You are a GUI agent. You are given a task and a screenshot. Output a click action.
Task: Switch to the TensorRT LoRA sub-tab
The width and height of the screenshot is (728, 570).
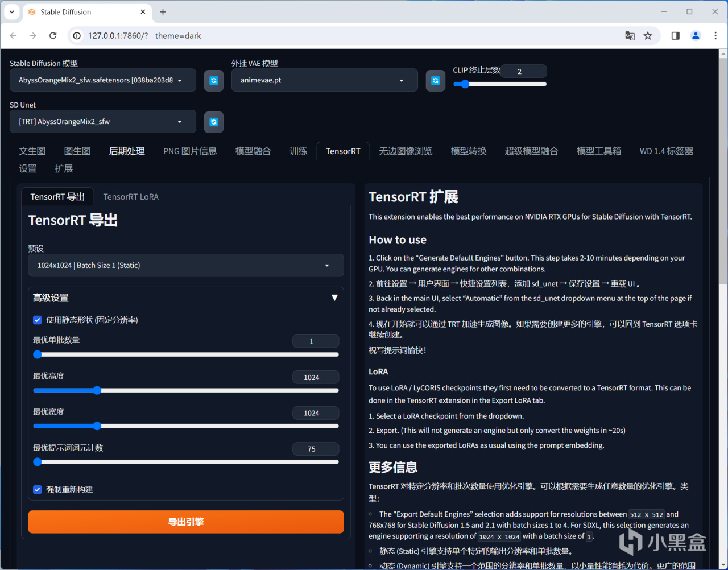(x=131, y=196)
